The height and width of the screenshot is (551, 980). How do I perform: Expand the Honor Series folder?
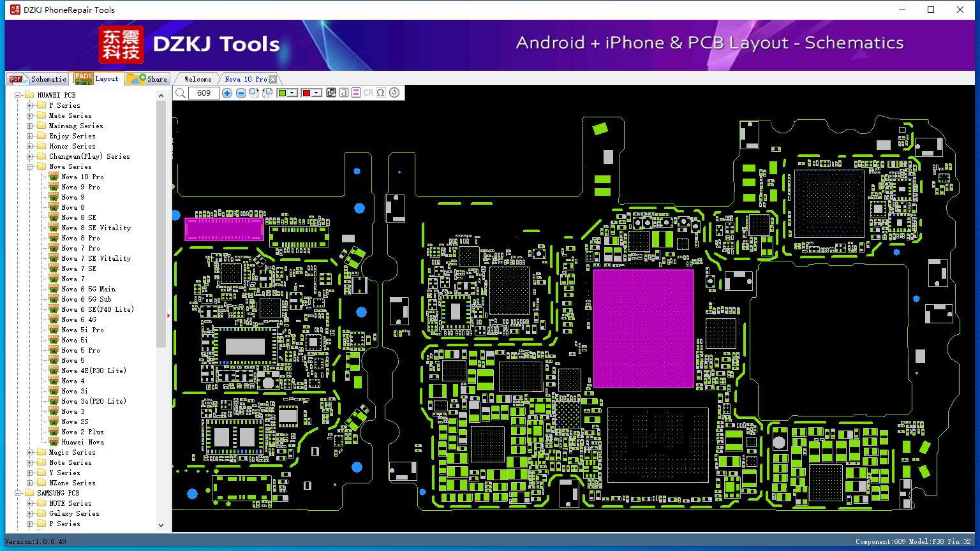click(29, 146)
